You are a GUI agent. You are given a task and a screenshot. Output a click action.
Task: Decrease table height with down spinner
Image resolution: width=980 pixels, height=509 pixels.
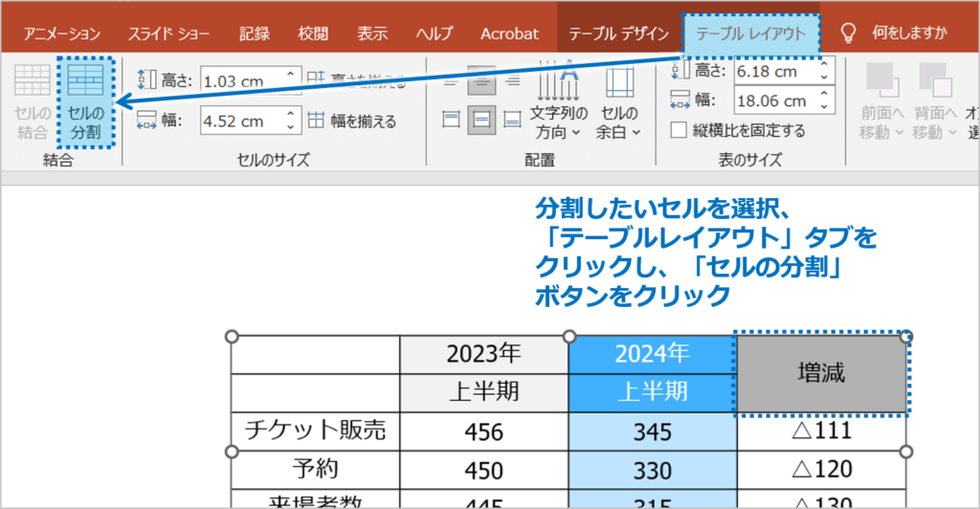[825, 77]
